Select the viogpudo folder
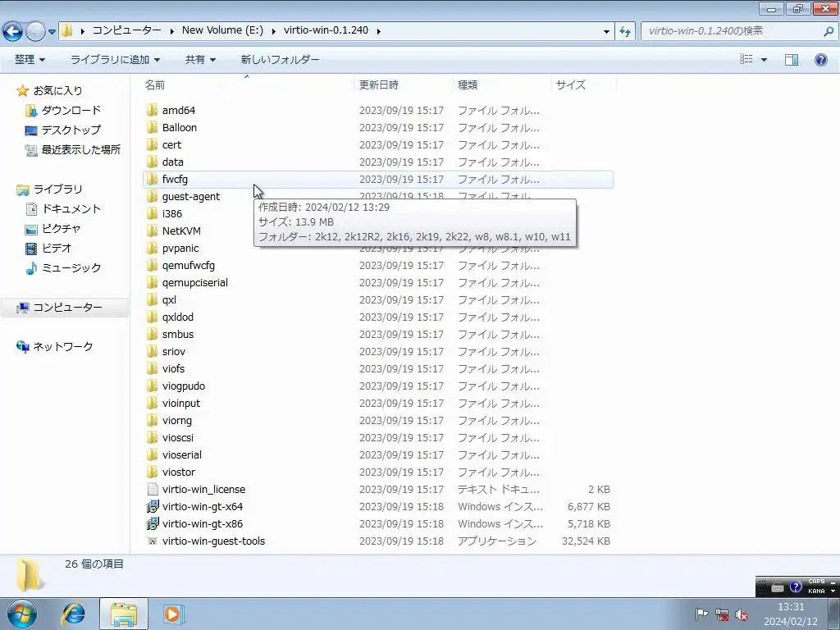This screenshot has height=630, width=840. (x=183, y=386)
